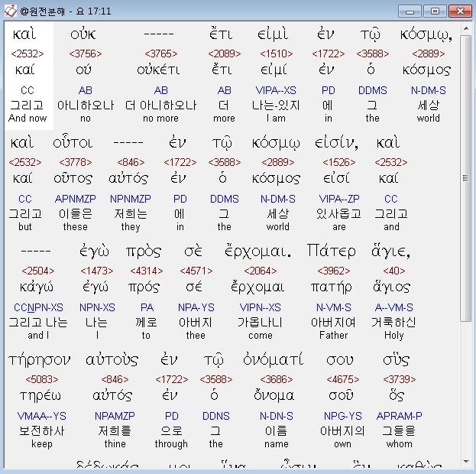Click the vertical scrollbar thumb
The height and width of the screenshot is (474, 476).
click(465, 178)
